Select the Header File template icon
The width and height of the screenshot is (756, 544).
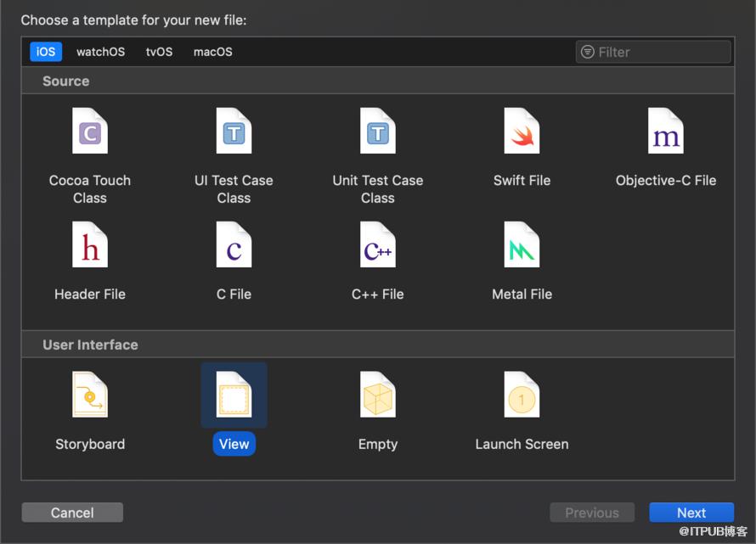click(90, 244)
